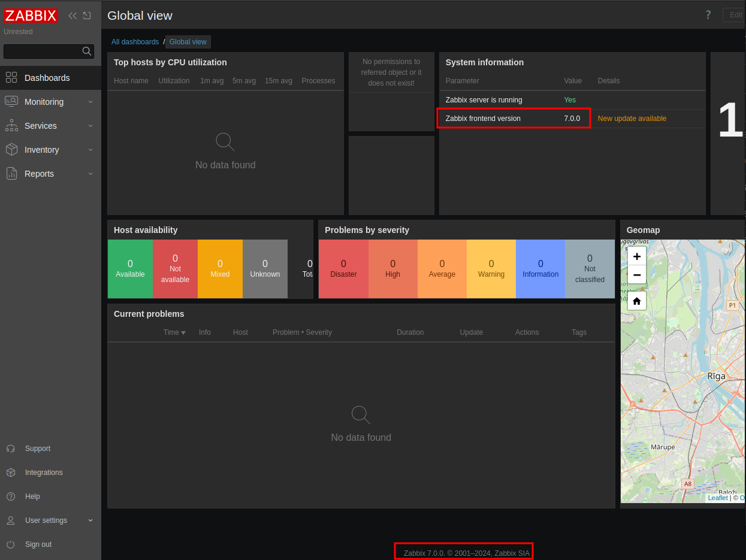The image size is (746, 560).
Task: Click the Help icon in sidebar
Action: 11,497
